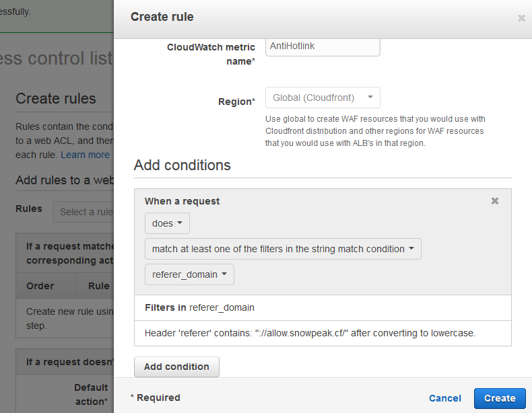532x413 pixels.
Task: Open the Learn more link
Action: tap(85, 155)
